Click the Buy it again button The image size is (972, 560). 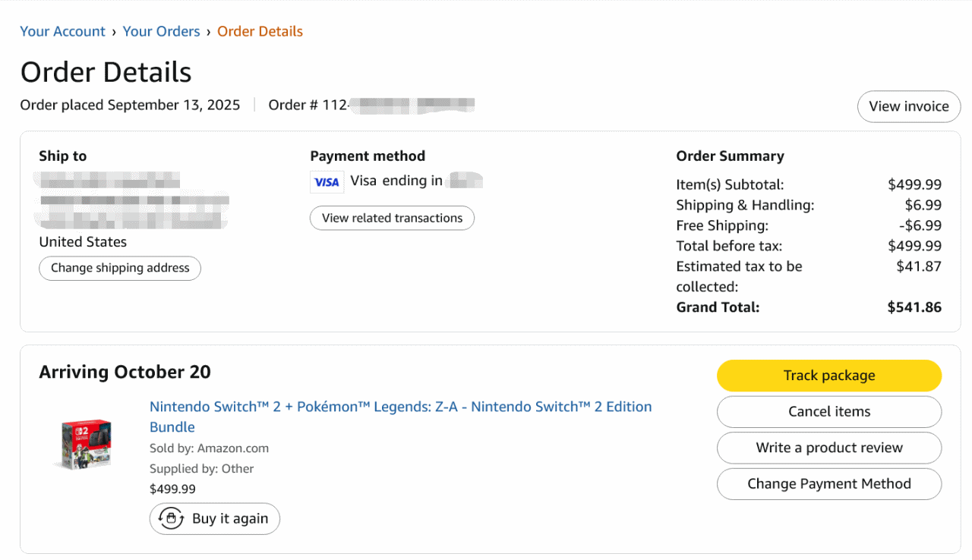click(215, 519)
